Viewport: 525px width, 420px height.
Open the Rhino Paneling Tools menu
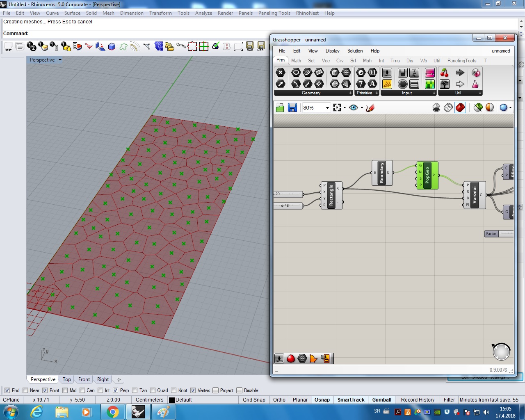point(274,13)
